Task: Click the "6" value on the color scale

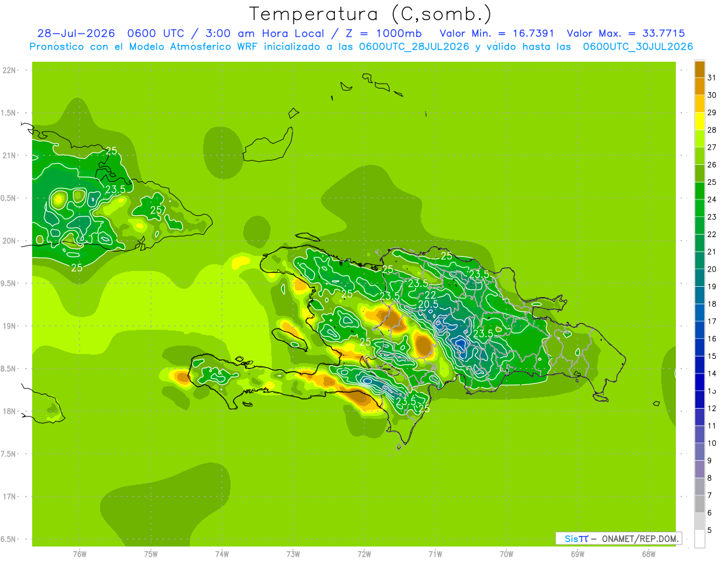Action: coord(710,513)
